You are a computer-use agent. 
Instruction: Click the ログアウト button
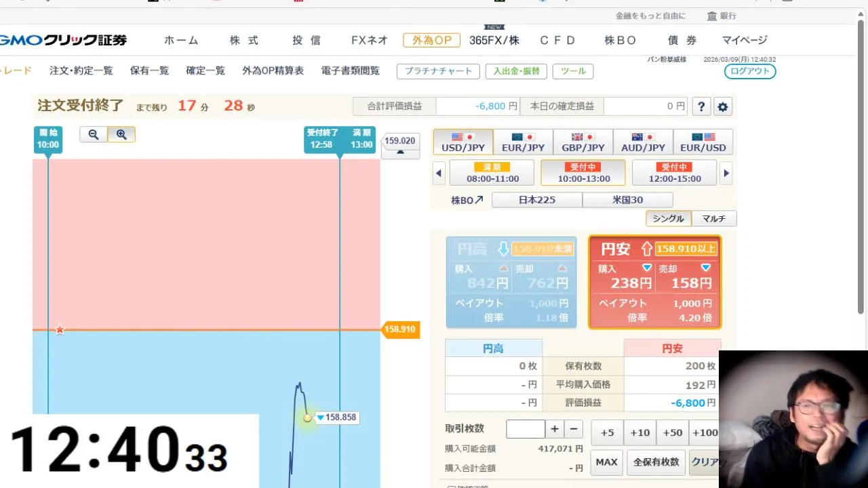[750, 71]
